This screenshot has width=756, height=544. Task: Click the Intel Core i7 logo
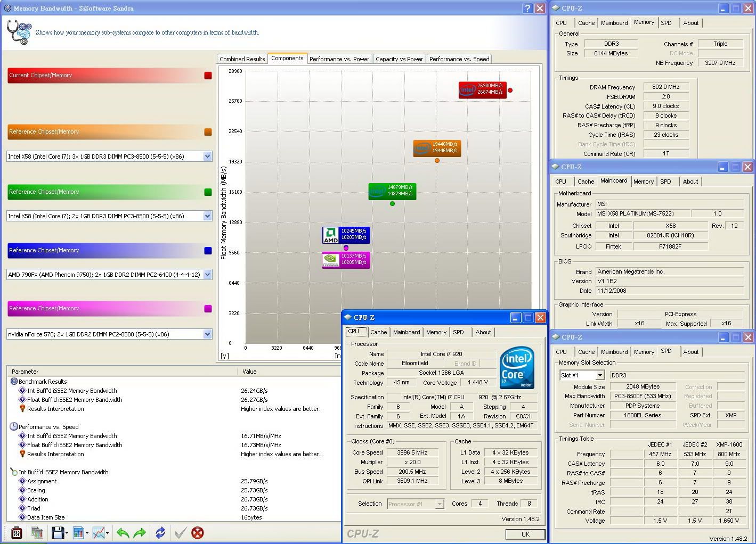(x=517, y=368)
